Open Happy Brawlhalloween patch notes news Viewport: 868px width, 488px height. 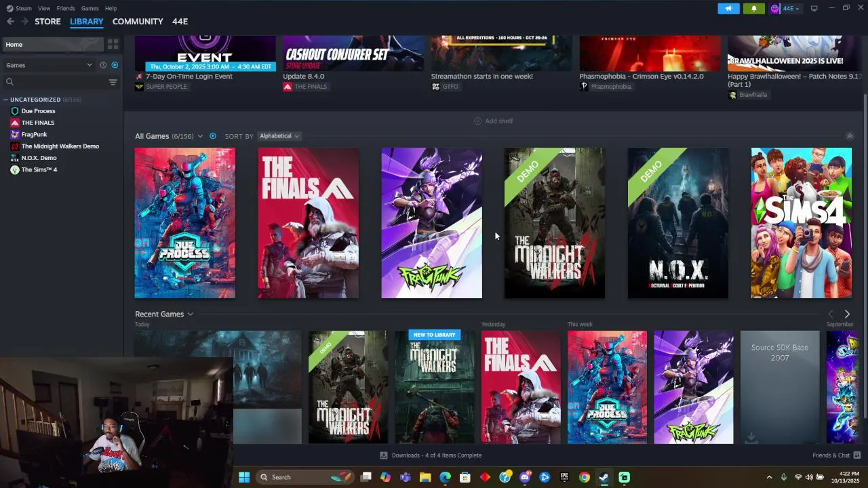point(794,68)
